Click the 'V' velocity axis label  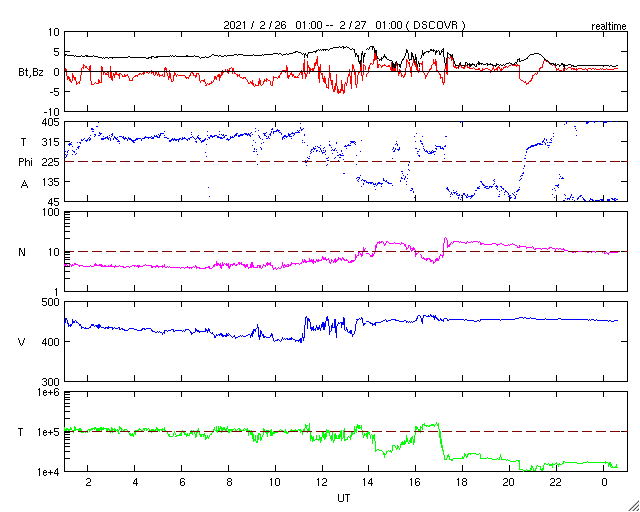pyautogui.click(x=22, y=342)
